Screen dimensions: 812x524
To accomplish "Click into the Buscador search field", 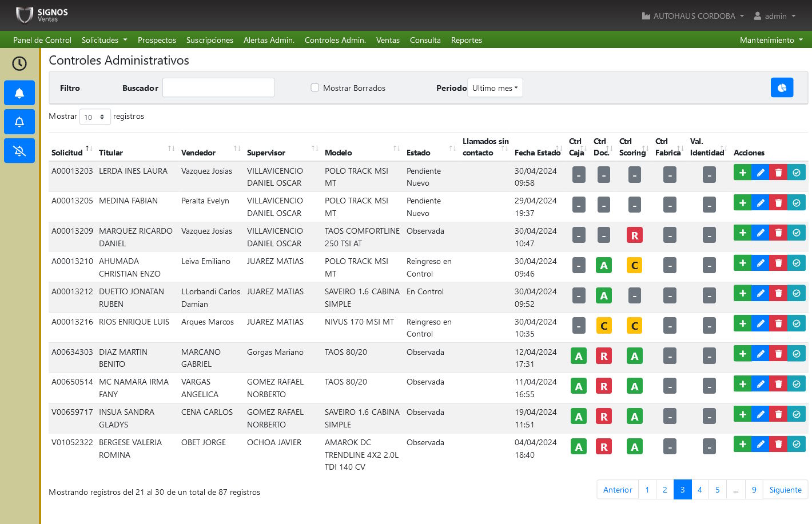I will pos(218,87).
